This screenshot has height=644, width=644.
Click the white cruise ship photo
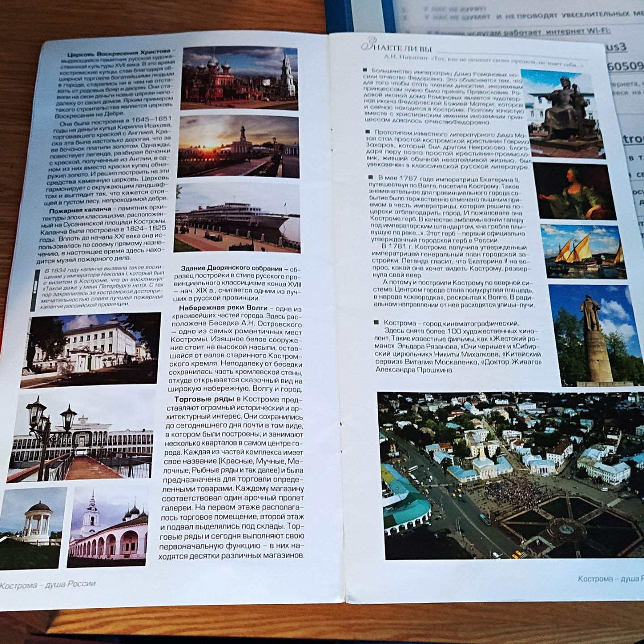tap(237, 218)
